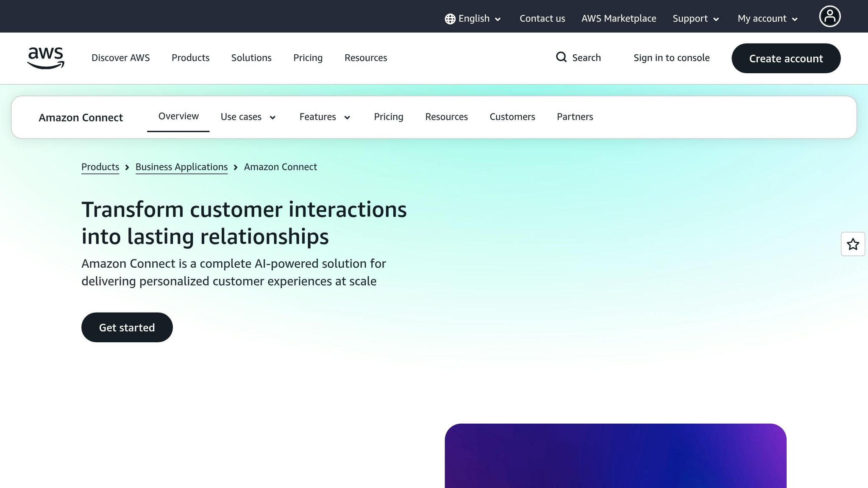
Task: Follow the Business Applications breadcrumb link
Action: [182, 167]
